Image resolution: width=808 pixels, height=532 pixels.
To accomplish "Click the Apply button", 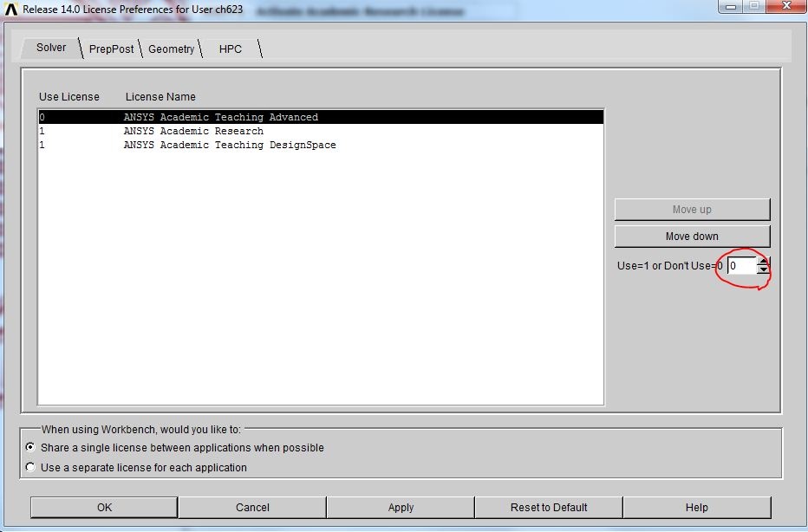I will tap(401, 507).
